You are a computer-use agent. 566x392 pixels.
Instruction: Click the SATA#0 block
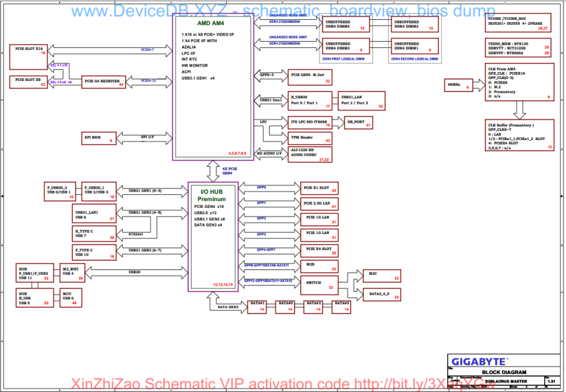(285, 307)
